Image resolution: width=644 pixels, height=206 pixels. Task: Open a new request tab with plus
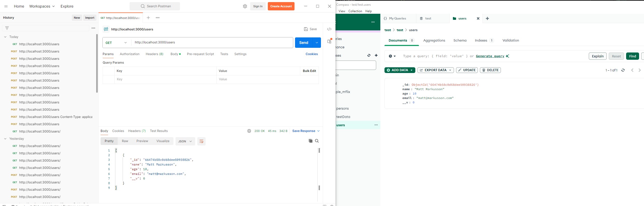(x=148, y=18)
